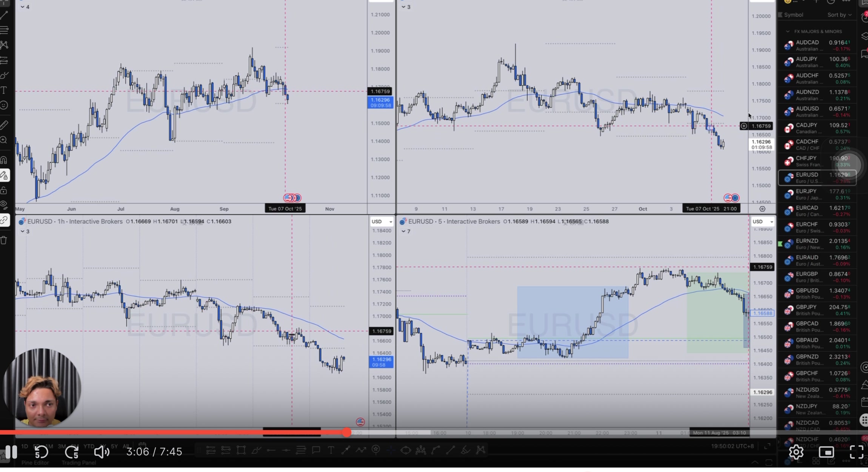Toggle magnet mode on
Screen dimensions: 868x472
[x=4, y=160]
